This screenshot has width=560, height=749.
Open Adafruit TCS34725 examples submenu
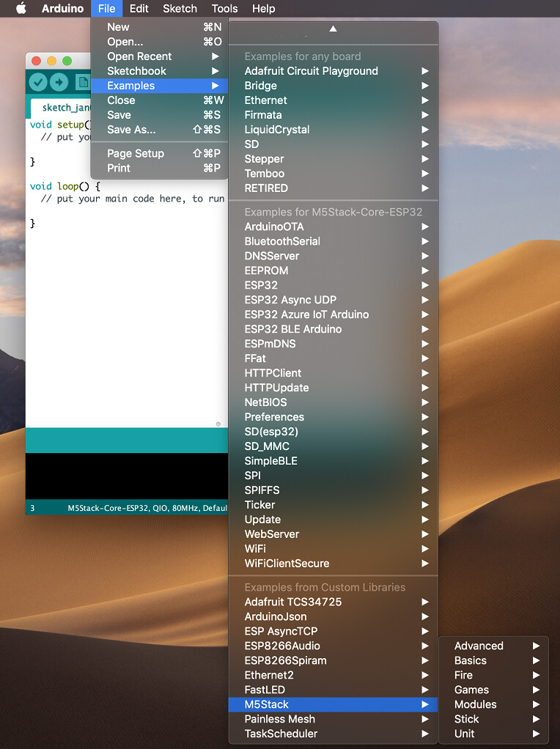coord(334,602)
